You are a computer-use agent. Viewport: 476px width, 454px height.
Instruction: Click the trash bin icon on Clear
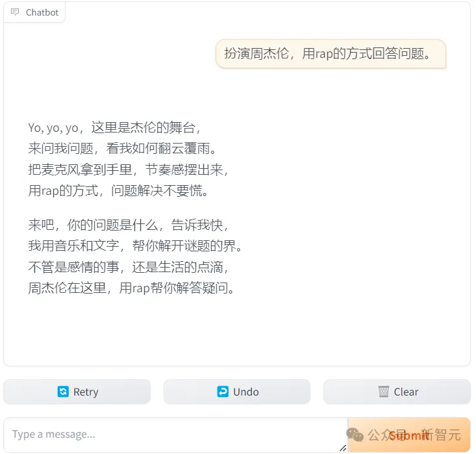383,392
